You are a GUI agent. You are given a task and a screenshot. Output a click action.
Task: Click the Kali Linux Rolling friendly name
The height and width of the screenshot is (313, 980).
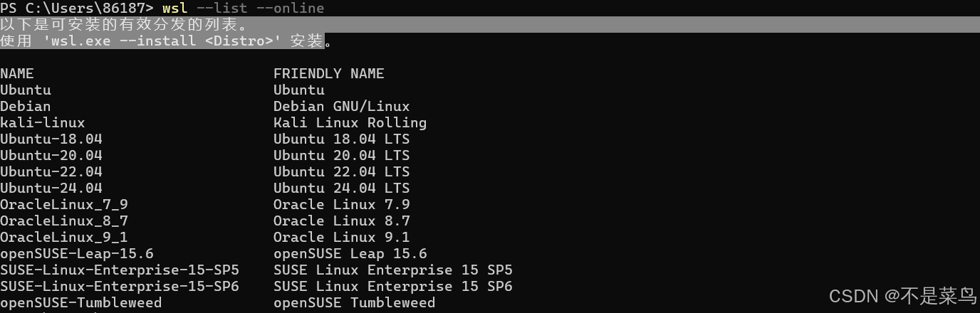tap(350, 122)
